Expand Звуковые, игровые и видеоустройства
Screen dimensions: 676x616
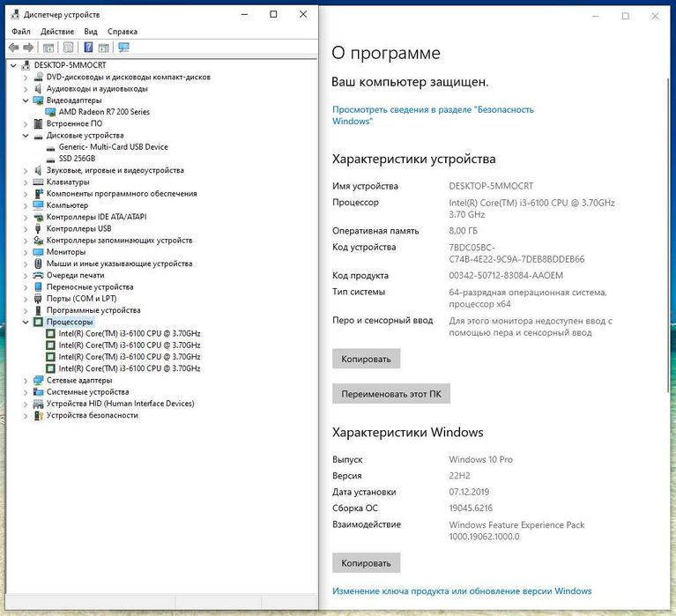26,171
